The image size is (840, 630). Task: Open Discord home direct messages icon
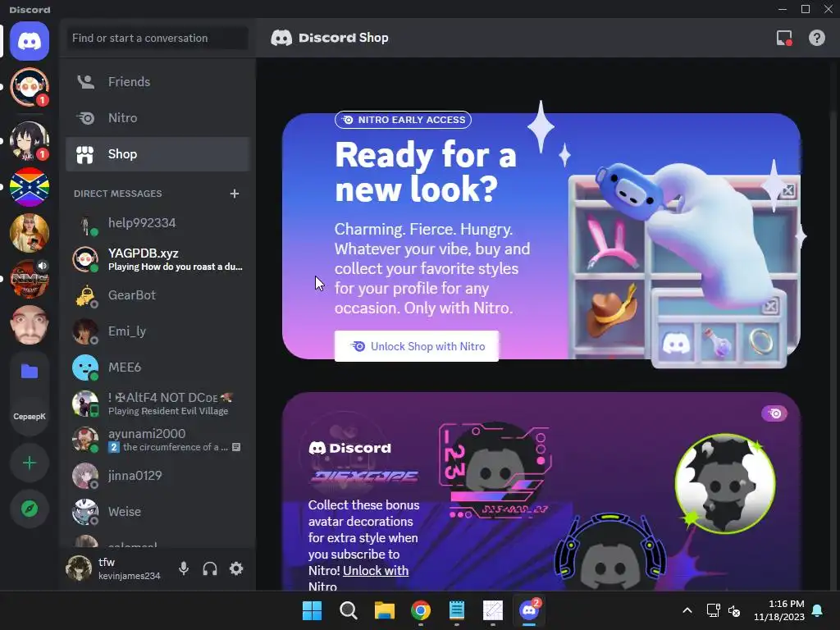[x=30, y=41]
